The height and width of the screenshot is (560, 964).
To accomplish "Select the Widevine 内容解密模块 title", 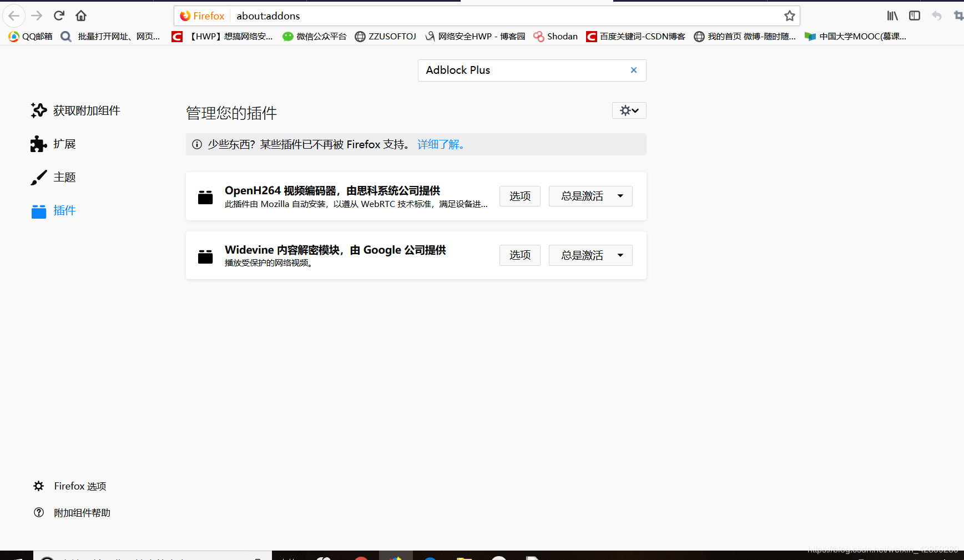I will pos(335,250).
